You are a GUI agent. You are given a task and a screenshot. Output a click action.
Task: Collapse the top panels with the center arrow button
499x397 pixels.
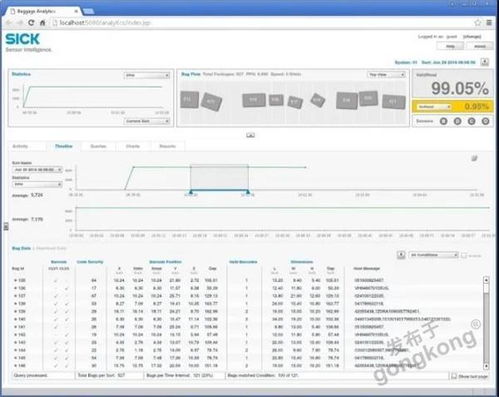click(251, 135)
